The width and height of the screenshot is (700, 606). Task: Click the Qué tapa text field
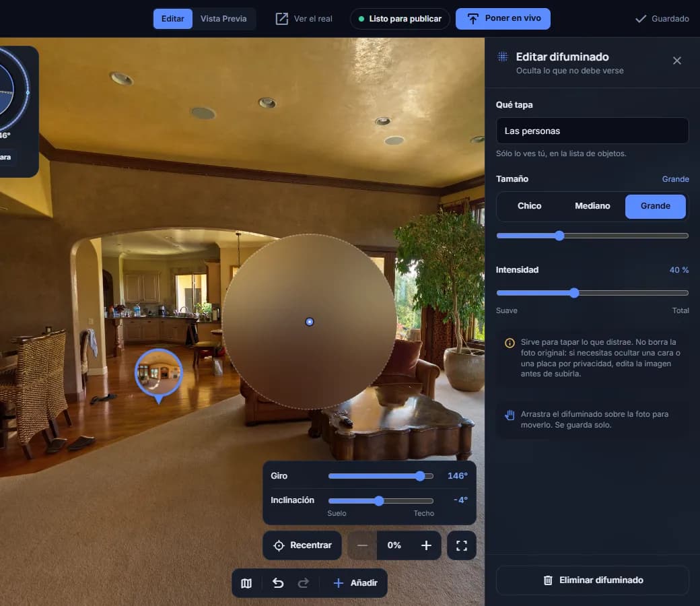point(592,131)
